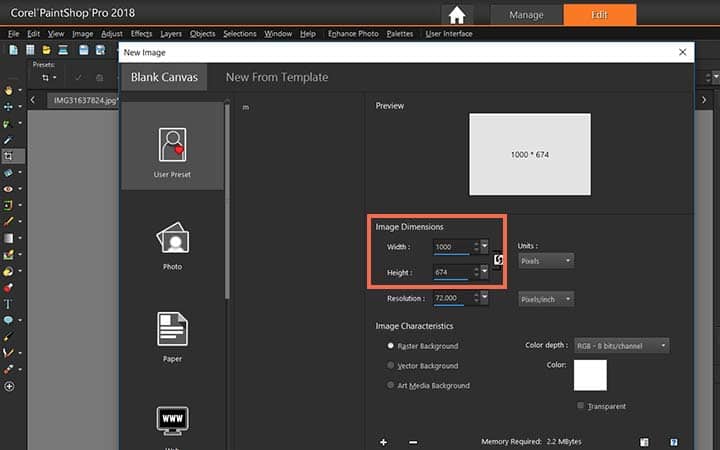Click the 1000 * 674 preview thumbnail
This screenshot has width=720, height=450.
pyautogui.click(x=530, y=154)
